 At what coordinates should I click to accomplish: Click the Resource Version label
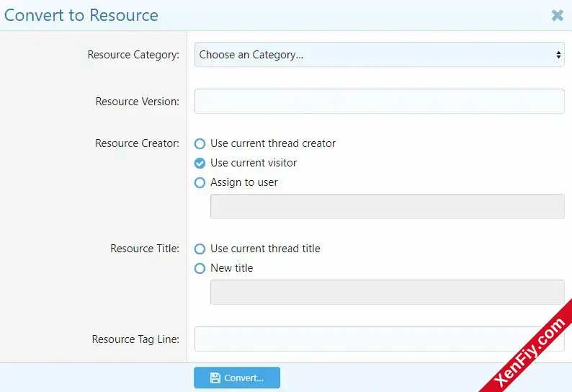coord(138,101)
